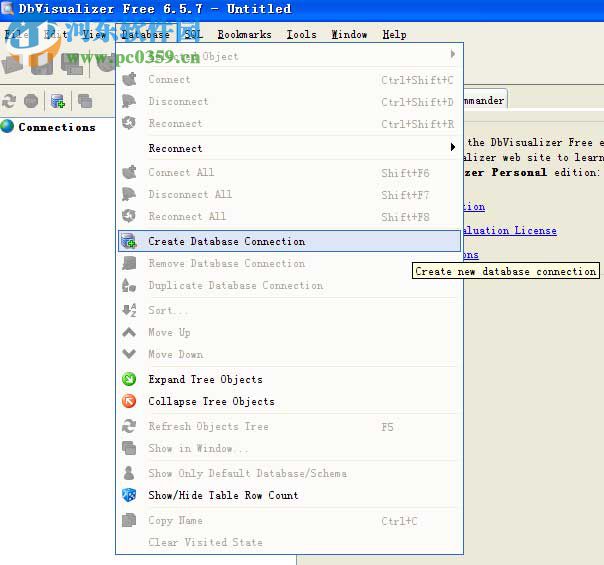Click the Refresh Objects Tree icon
The height and width of the screenshot is (565, 604).
click(129, 426)
